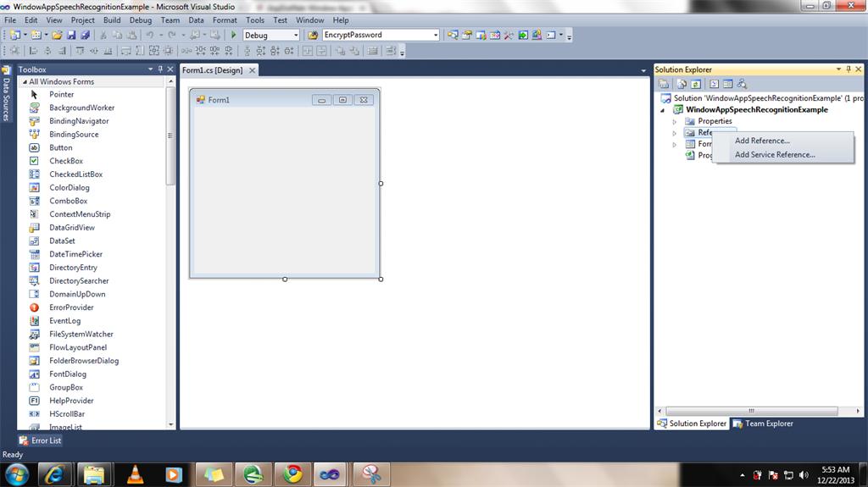Click the Save floppy disk icon

[71, 35]
